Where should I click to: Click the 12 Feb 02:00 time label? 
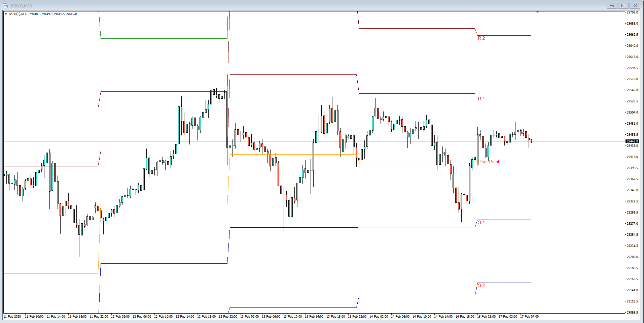click(x=120, y=317)
